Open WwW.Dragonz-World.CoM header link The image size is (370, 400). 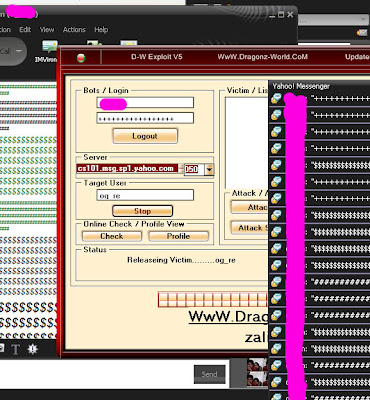point(263,57)
